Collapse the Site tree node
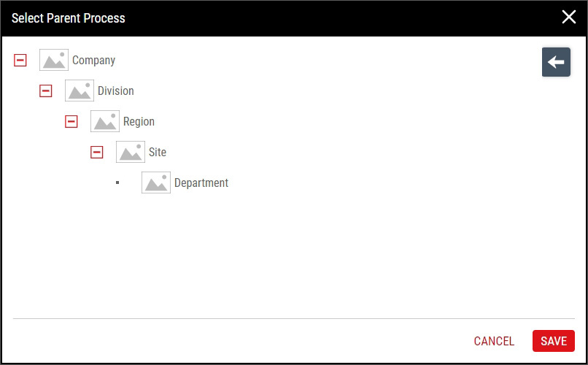588x365 pixels. pyautogui.click(x=97, y=152)
